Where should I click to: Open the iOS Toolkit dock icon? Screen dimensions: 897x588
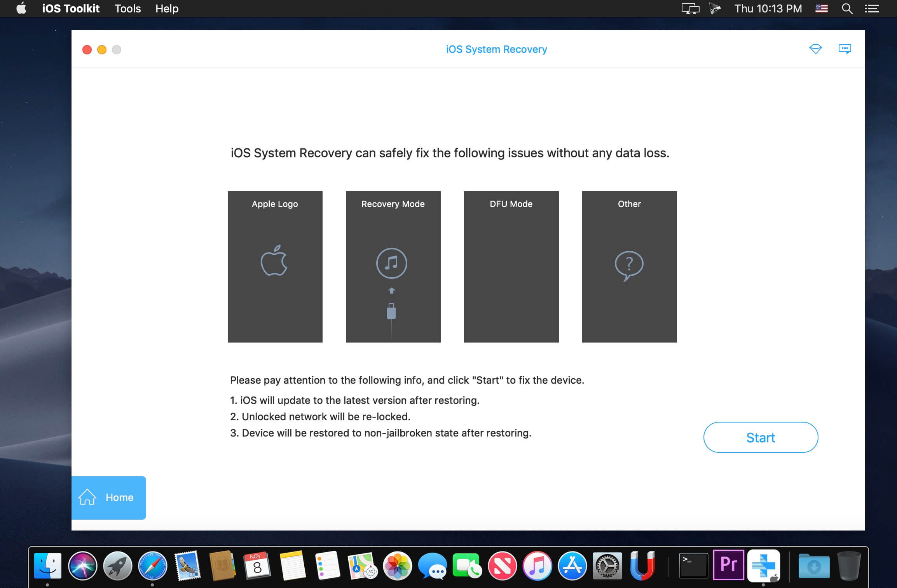(763, 565)
